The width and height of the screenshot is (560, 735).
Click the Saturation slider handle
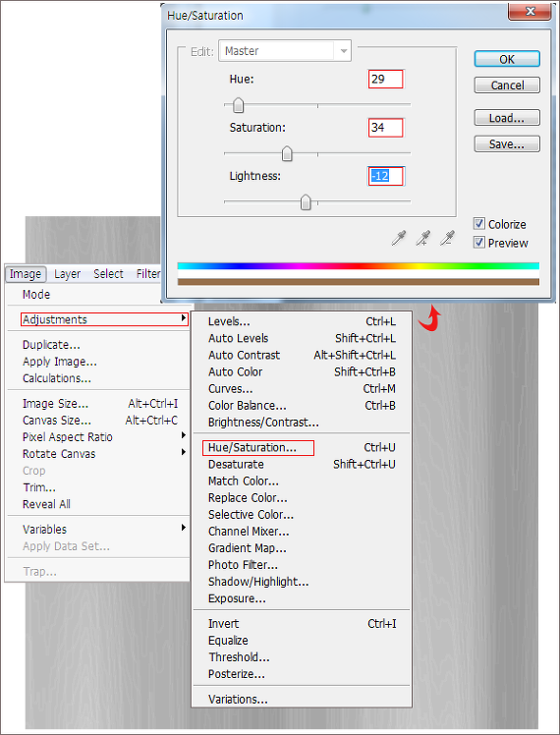click(x=287, y=153)
